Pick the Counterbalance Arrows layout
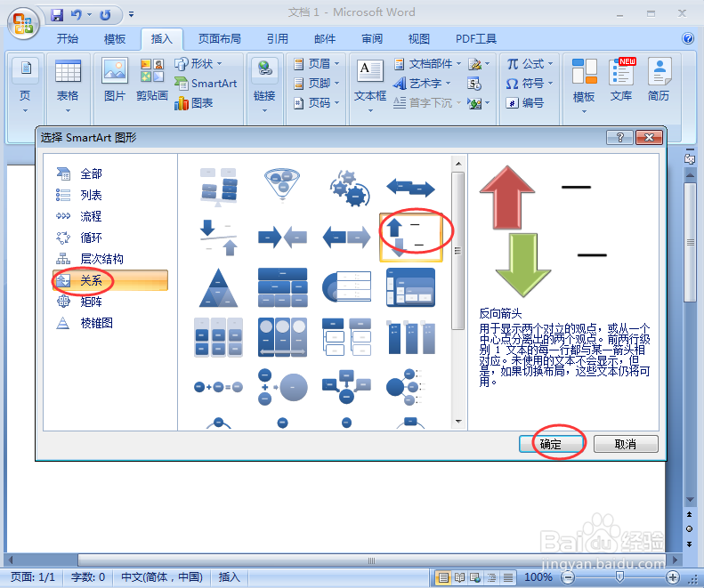704x588 pixels. [218, 237]
